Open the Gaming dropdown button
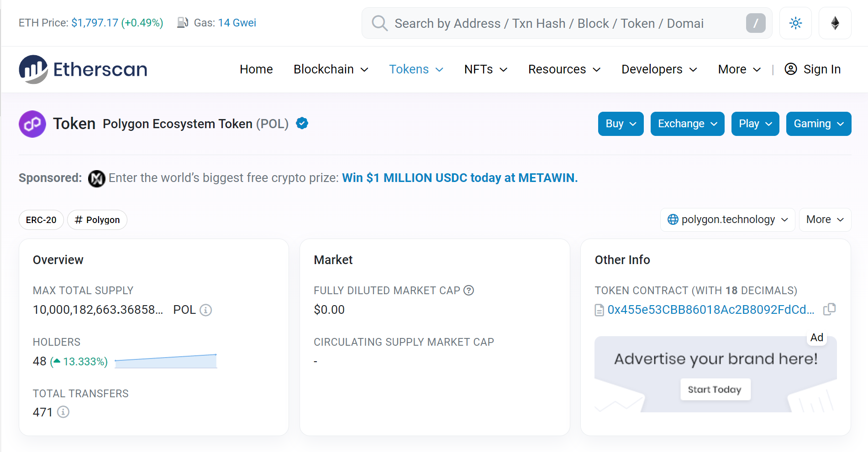This screenshot has height=452, width=868. (x=819, y=124)
